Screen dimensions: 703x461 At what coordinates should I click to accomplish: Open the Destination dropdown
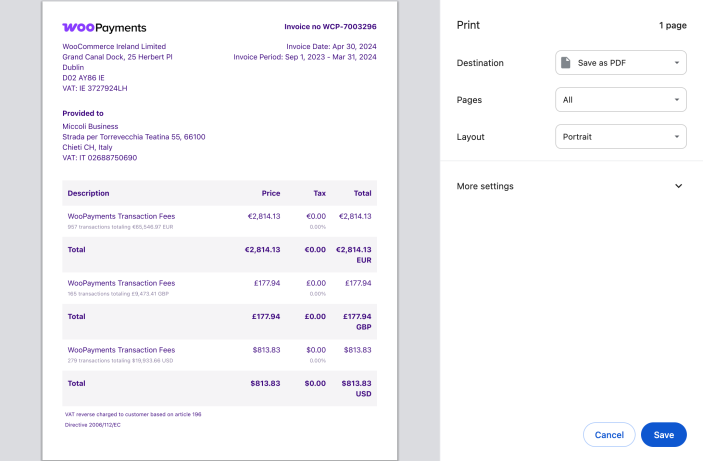pos(620,63)
